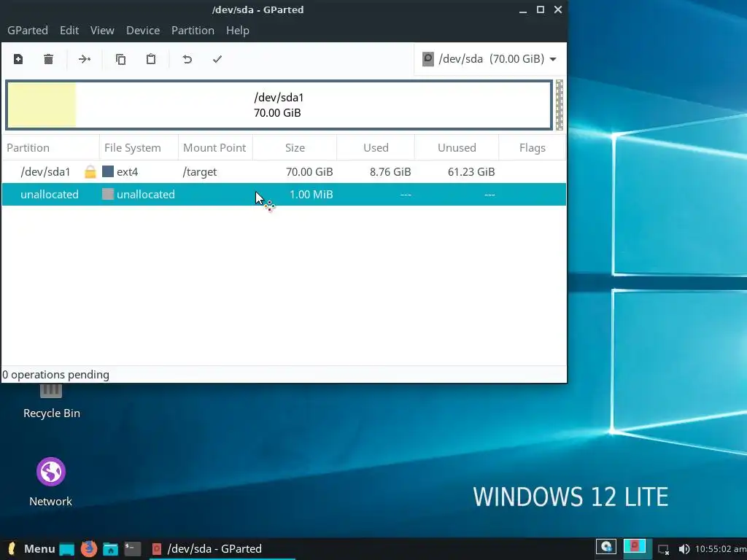Open the taskbar Menu button
Screen dimensions: 747x560
tap(31, 548)
